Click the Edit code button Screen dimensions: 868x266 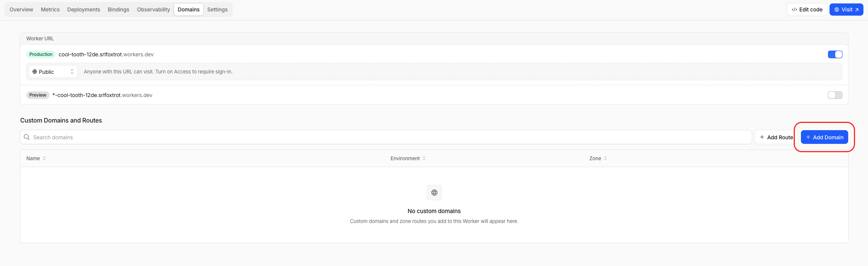click(807, 10)
